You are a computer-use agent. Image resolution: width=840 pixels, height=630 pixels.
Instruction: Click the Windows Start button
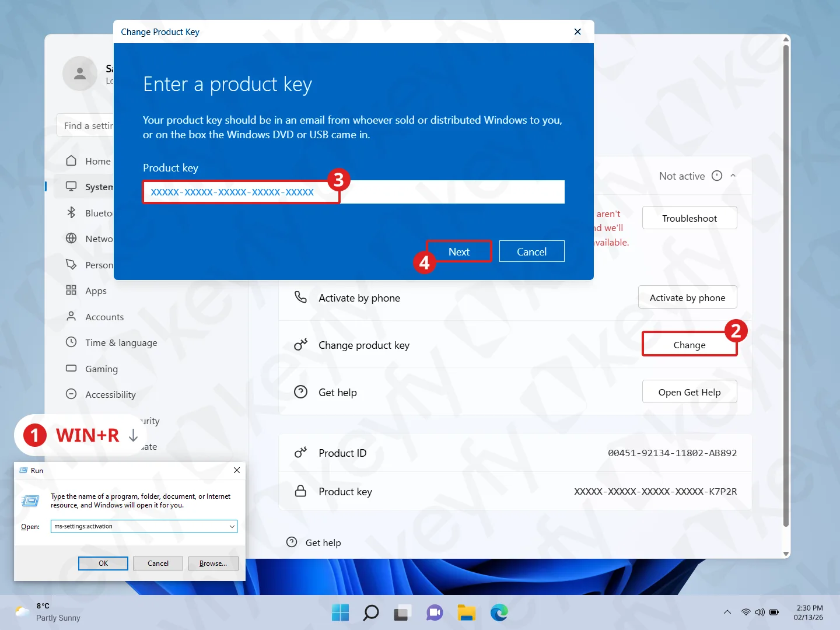(x=340, y=612)
